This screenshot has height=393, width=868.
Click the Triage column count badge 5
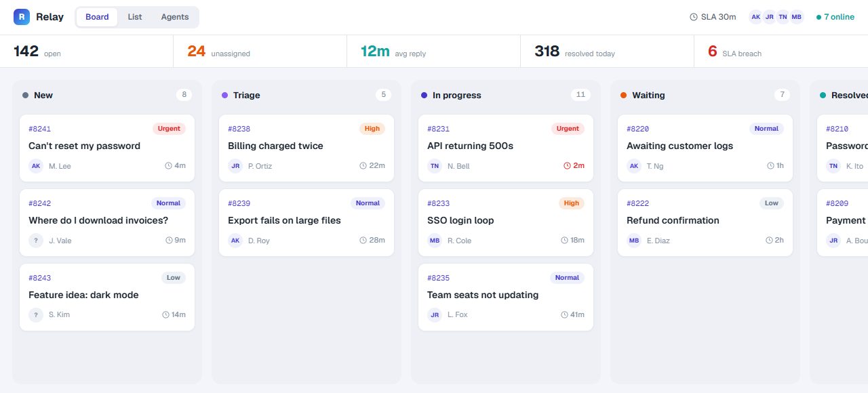(383, 95)
